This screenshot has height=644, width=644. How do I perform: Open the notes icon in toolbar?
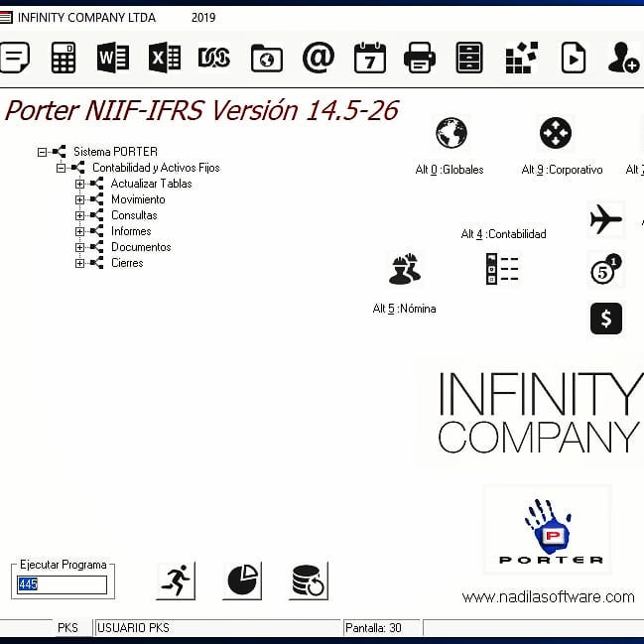(x=14, y=58)
